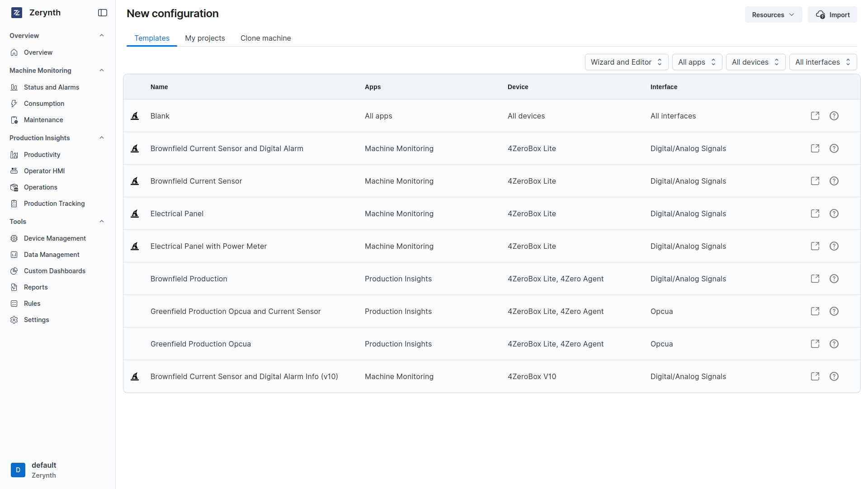This screenshot has height=489, width=868.
Task: Show help for Electrical Panel with Power Meter
Action: 834,246
